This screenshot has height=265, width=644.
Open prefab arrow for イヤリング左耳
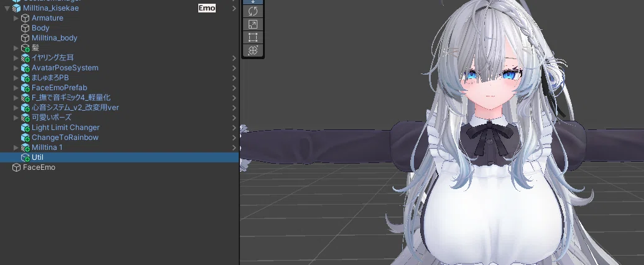point(234,58)
